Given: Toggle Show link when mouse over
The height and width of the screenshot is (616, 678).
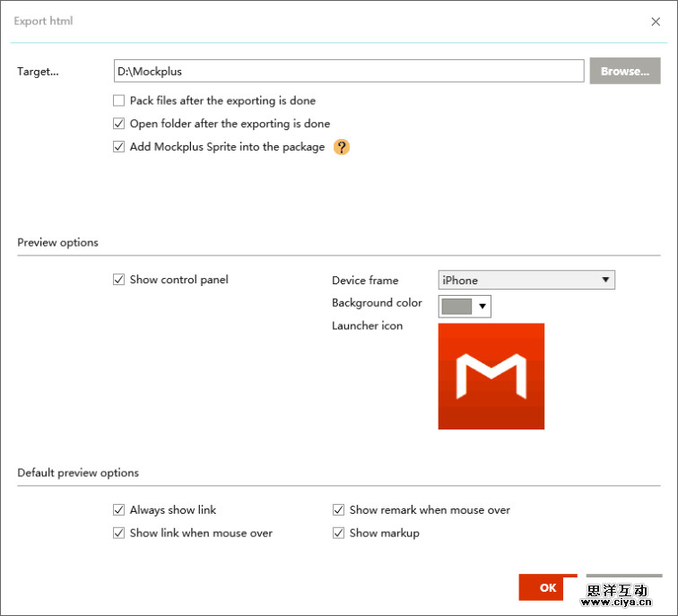Looking at the screenshot, I should pyautogui.click(x=119, y=533).
